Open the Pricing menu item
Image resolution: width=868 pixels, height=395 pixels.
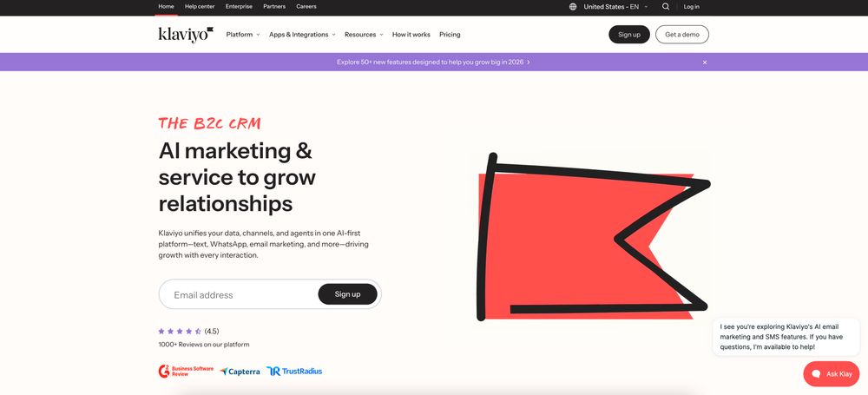click(x=450, y=35)
